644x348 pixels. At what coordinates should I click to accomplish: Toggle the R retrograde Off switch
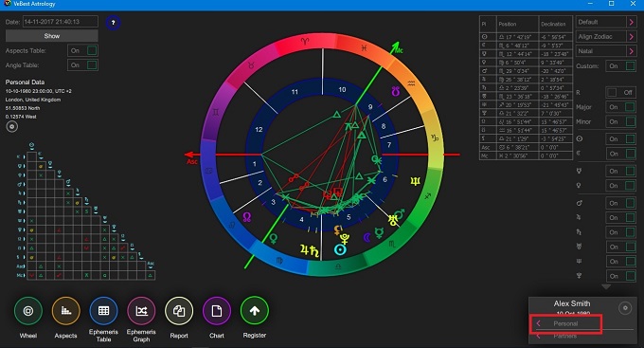click(x=621, y=93)
